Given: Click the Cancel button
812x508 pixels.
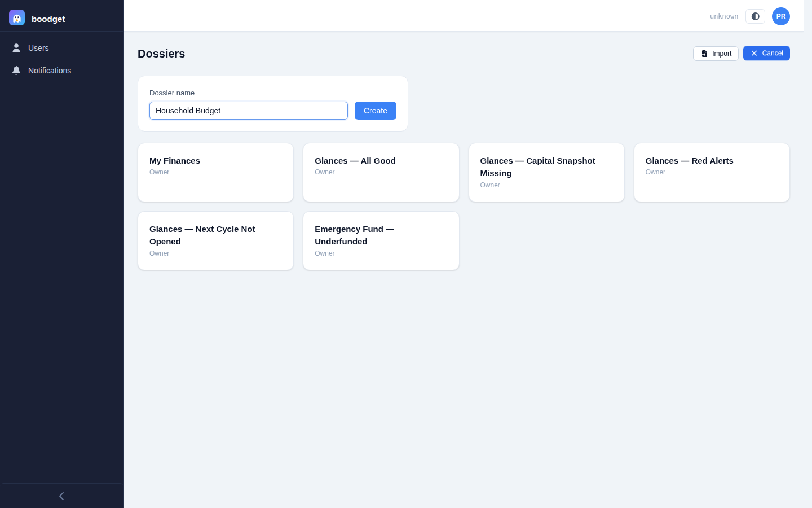Looking at the screenshot, I should (x=766, y=53).
